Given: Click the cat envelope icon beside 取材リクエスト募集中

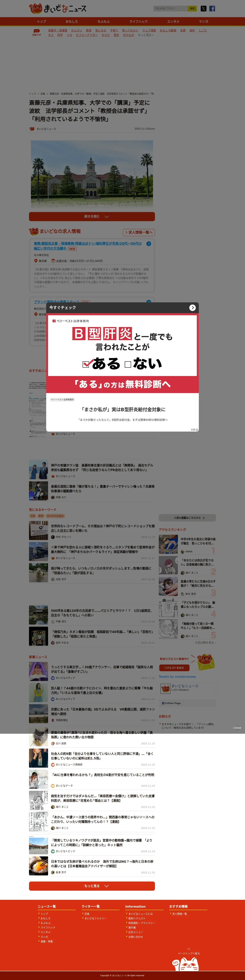Looking at the screenshot, I should pos(206,662).
